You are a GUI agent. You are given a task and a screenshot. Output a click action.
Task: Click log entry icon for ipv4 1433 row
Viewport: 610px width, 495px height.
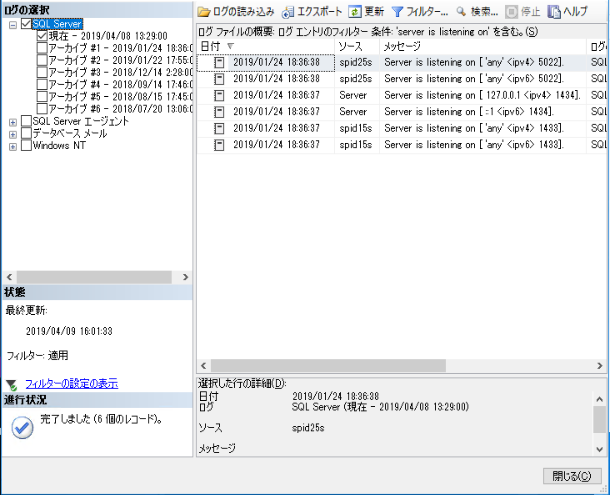(x=219, y=128)
